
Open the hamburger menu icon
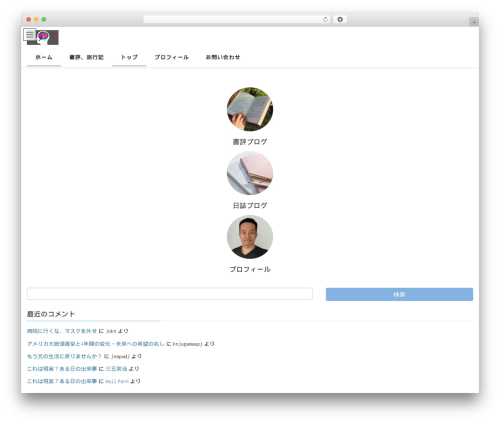30,34
